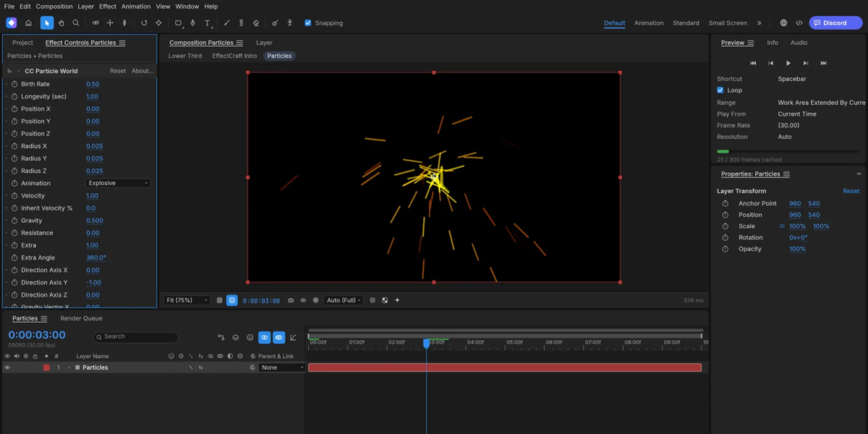The height and width of the screenshot is (434, 868).
Task: Open the Parent & Link None dropdown
Action: tap(282, 367)
